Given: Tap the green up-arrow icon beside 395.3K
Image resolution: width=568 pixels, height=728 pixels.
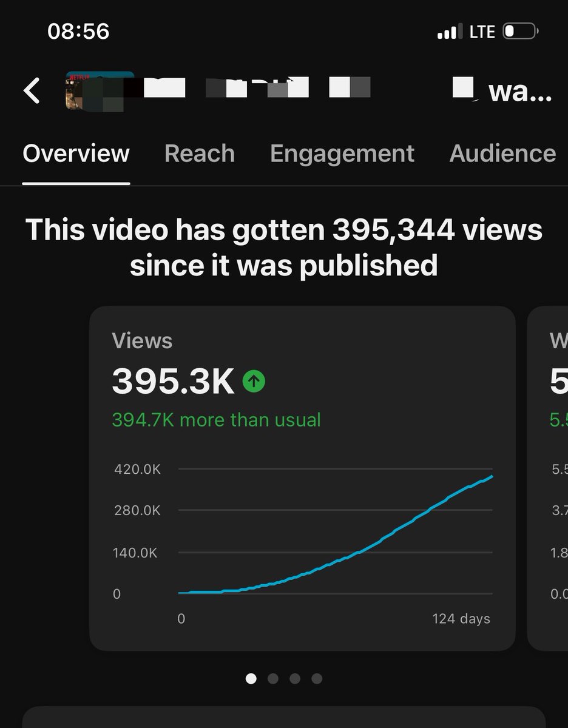Looking at the screenshot, I should point(254,382).
